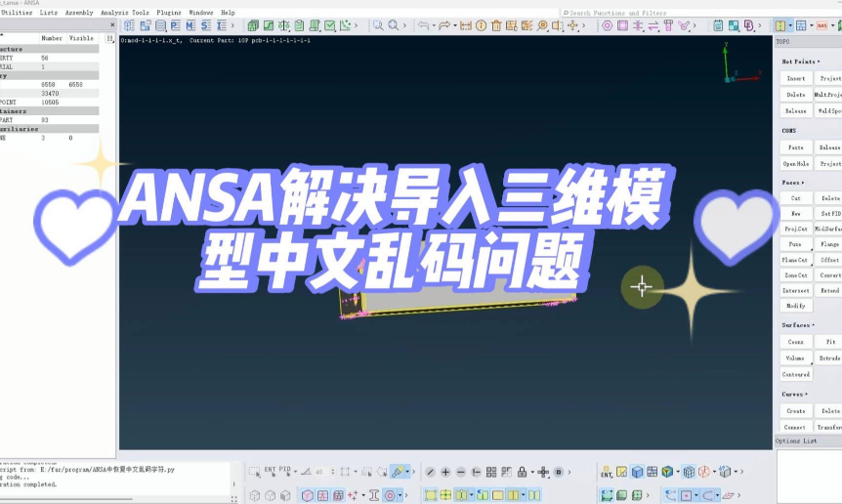
Task: Click the column options icon beside Visible
Action: pos(109,38)
